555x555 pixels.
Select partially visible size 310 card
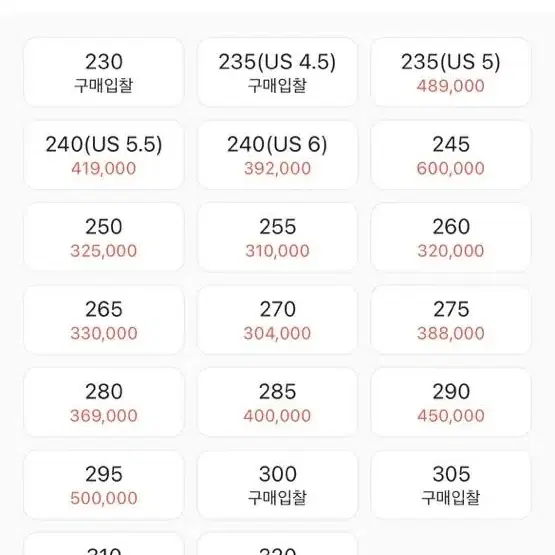[104, 544]
